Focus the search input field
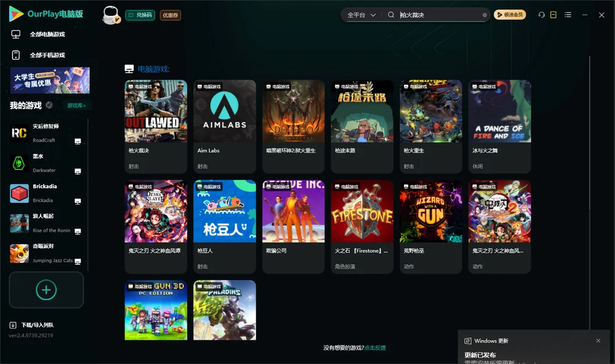 point(440,15)
